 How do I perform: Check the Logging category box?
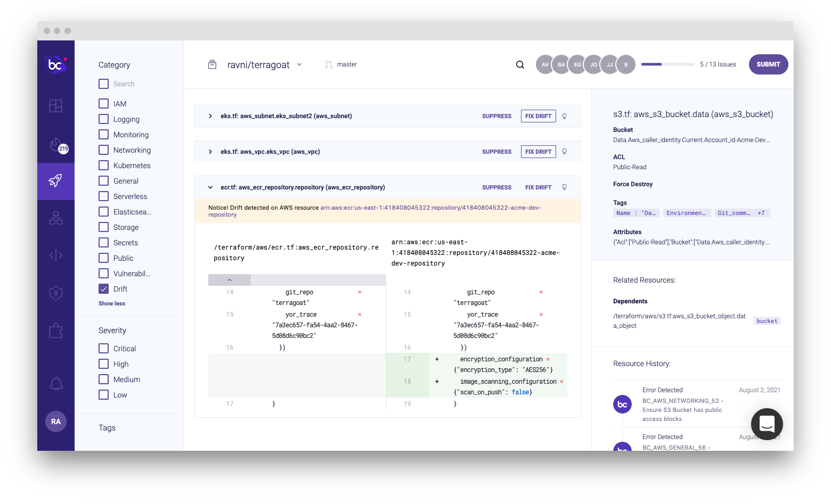(104, 119)
